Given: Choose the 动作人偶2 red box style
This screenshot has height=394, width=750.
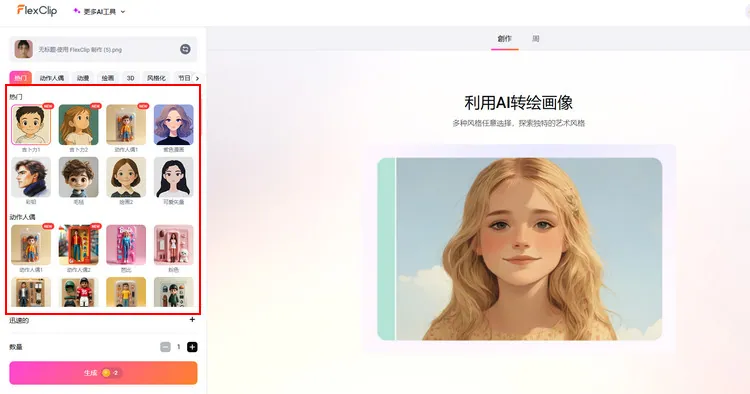Looking at the screenshot, I should [78, 245].
